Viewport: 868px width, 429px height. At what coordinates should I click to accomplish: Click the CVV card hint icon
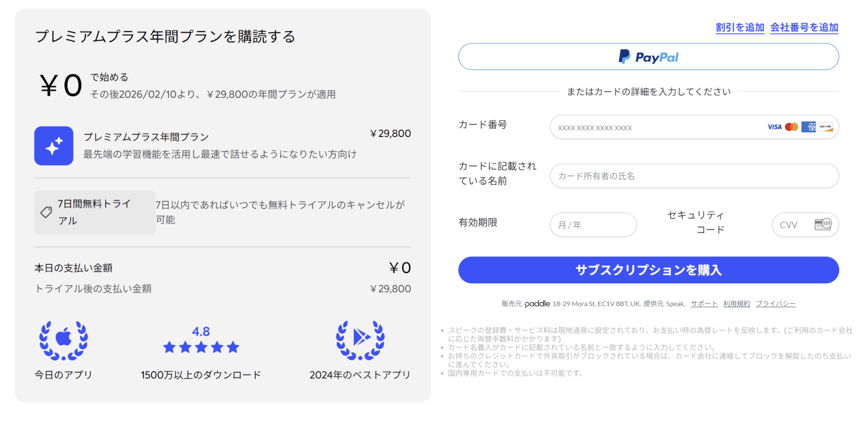pos(823,224)
